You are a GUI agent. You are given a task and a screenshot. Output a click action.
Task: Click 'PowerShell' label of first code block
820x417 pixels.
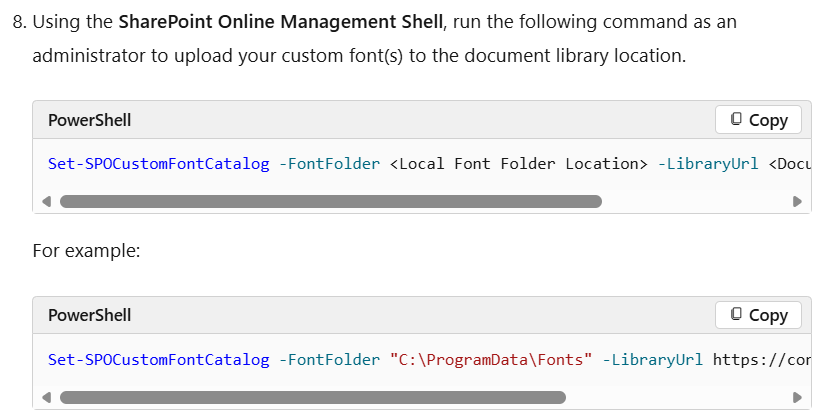89,120
